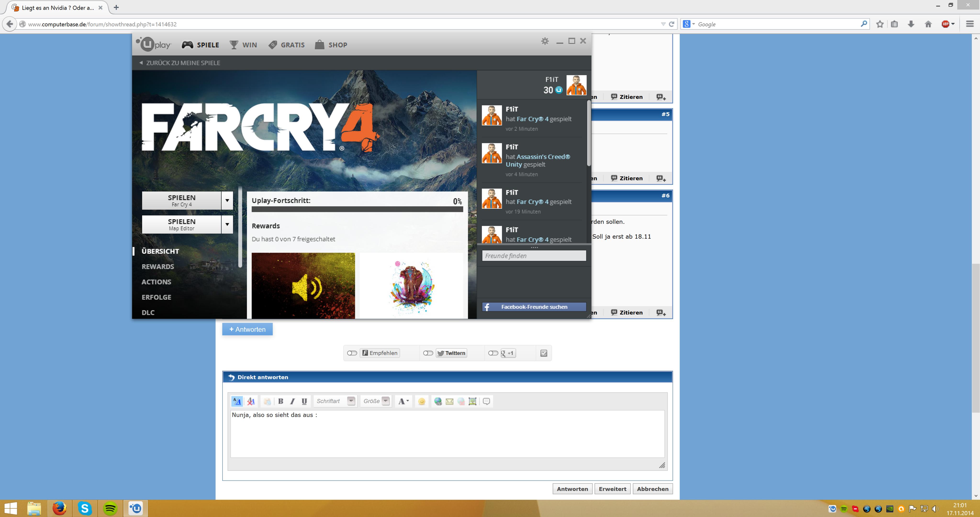Click the insert email envelope icon

pos(449,401)
